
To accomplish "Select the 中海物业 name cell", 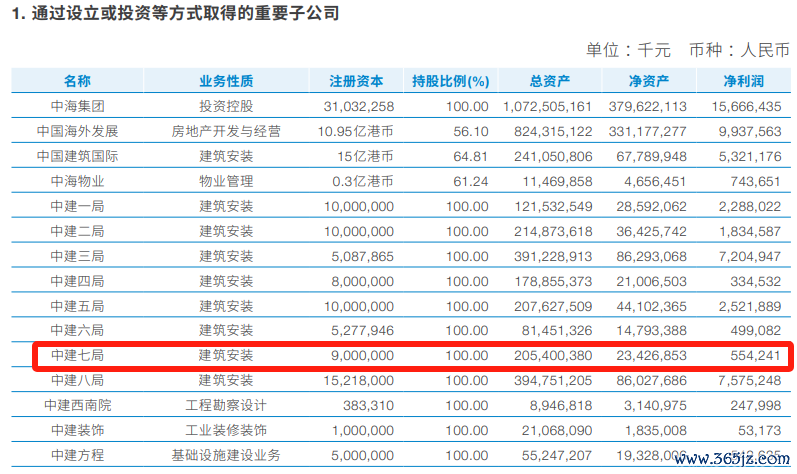I will click(x=77, y=181).
